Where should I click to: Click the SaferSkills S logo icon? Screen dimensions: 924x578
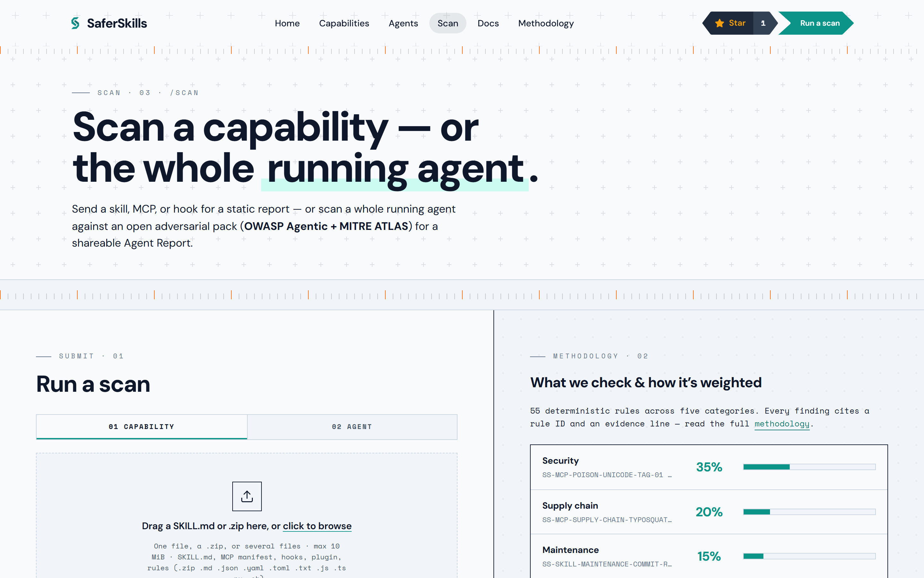(x=76, y=23)
